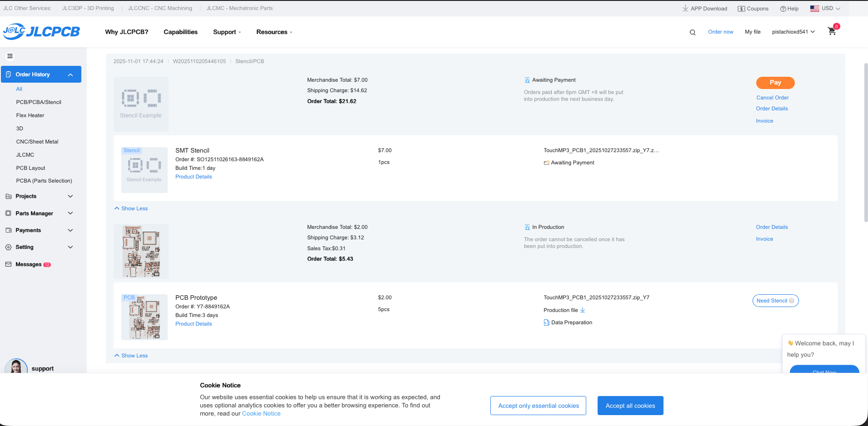Open the shopping cart icon
This screenshot has height=426, width=868.
tap(832, 31)
